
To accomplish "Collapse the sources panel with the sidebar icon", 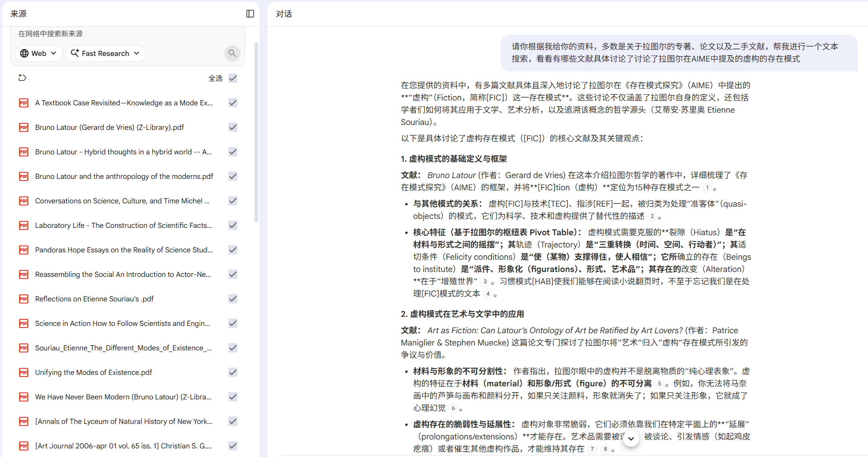I will 250,14.
